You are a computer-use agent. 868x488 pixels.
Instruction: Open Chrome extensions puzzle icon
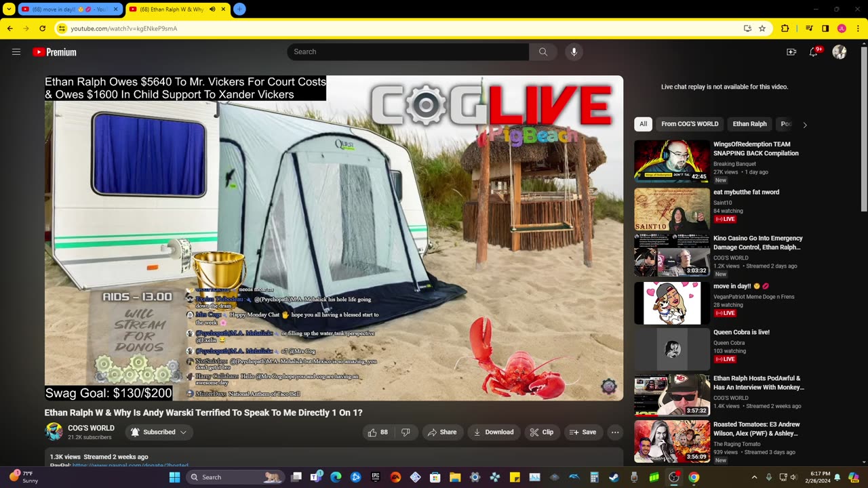pos(785,28)
